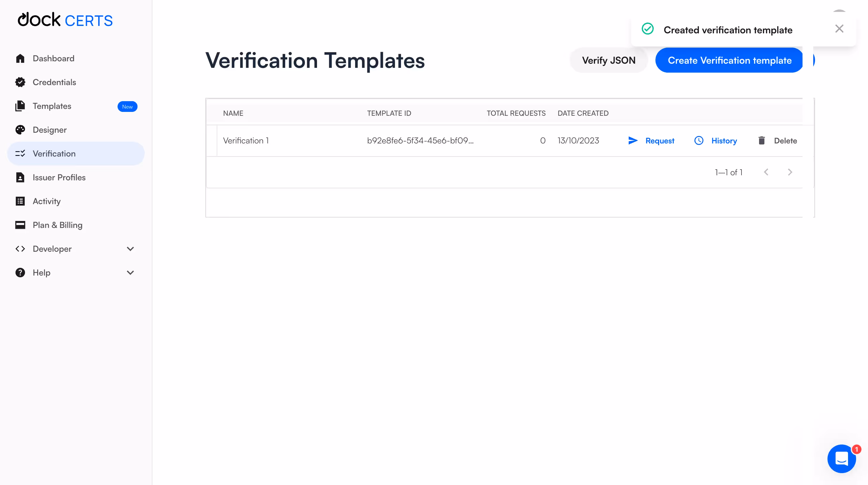The width and height of the screenshot is (868, 485).
Task: Click the trash icon to delete Verification 1
Action: pyautogui.click(x=762, y=140)
